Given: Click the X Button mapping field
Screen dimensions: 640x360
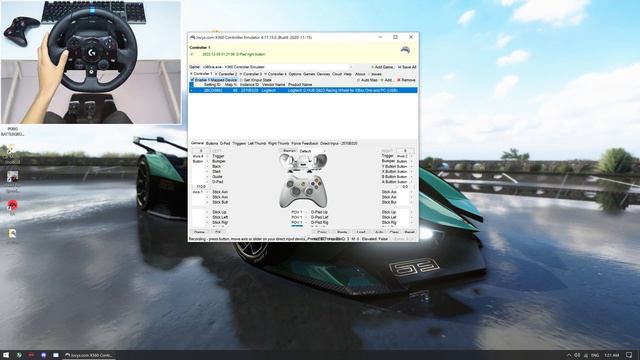Looking at the screenshot, I should point(405,171).
